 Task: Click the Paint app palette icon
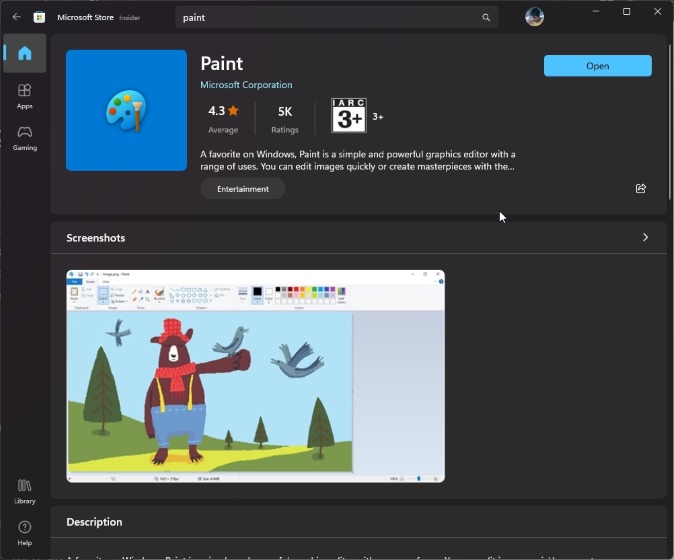coord(126,110)
